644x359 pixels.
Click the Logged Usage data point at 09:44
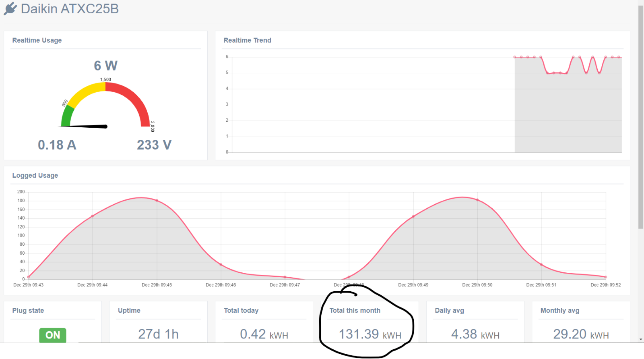[x=93, y=216]
